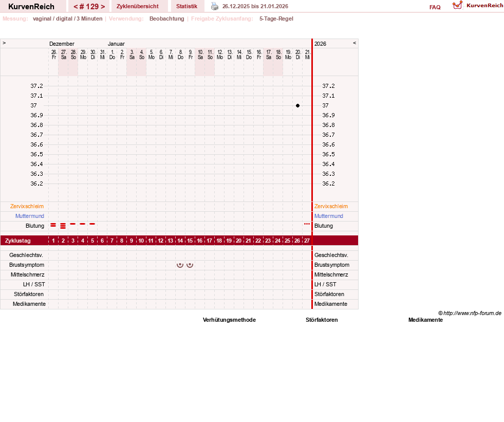
Task: Click breast symptom icon on cycle day 15
Action: tap(190, 265)
